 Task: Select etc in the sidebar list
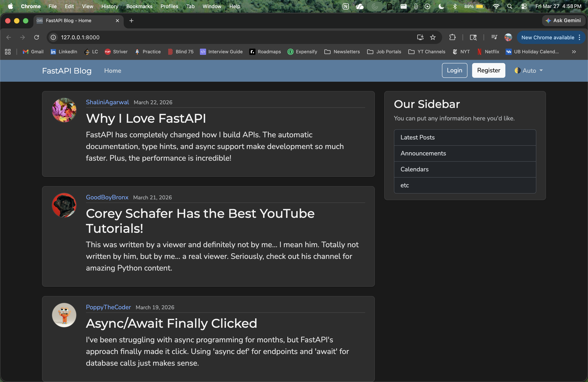pyautogui.click(x=465, y=185)
